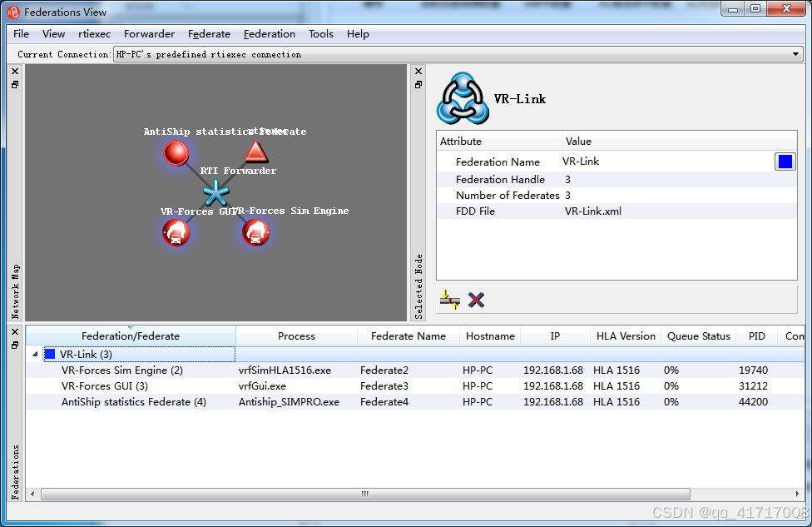Open the rtiexec menu
The width and height of the screenshot is (812, 527).
[94, 33]
